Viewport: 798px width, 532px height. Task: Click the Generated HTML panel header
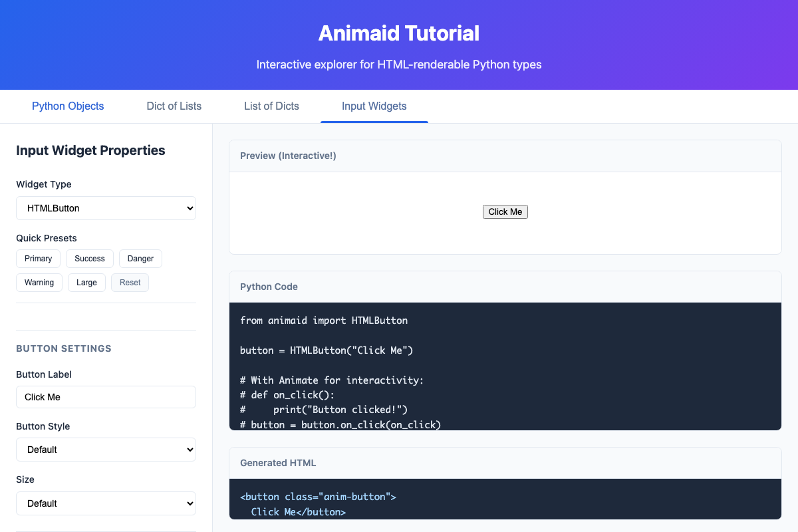(278, 463)
